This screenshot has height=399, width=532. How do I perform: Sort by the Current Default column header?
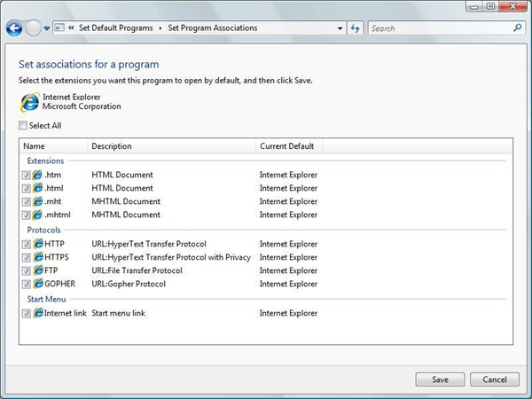[x=286, y=146]
